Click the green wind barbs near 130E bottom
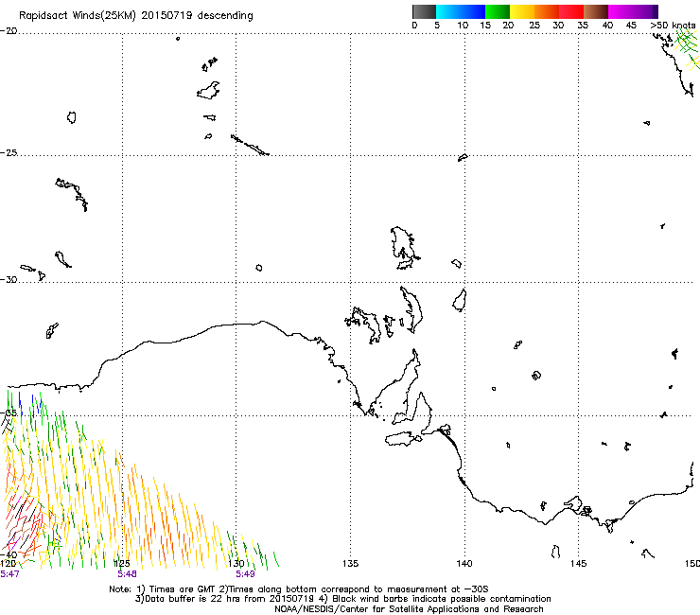The height and width of the screenshot is (615, 700). click(x=253, y=552)
